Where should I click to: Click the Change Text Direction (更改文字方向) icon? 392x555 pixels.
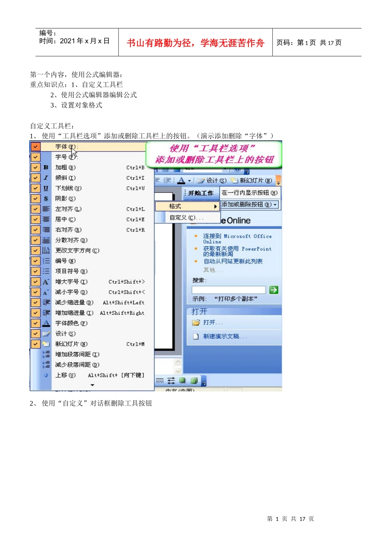pos(46,251)
